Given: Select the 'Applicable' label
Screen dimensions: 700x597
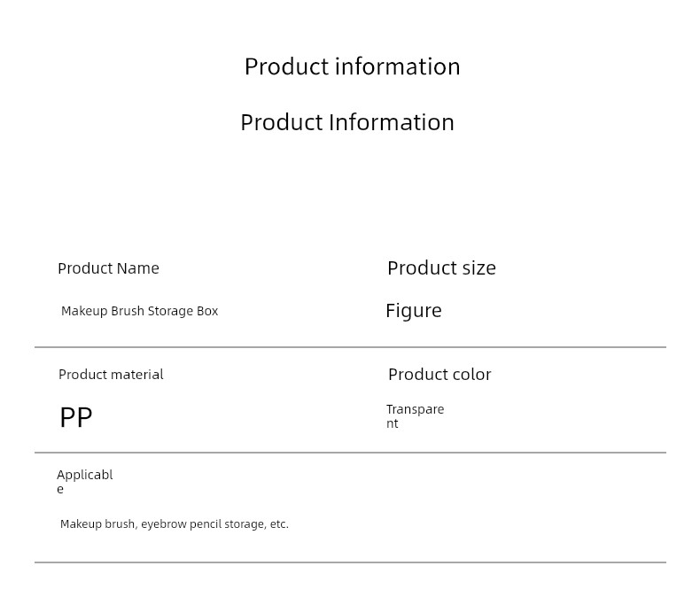Looking at the screenshot, I should click(x=85, y=482).
